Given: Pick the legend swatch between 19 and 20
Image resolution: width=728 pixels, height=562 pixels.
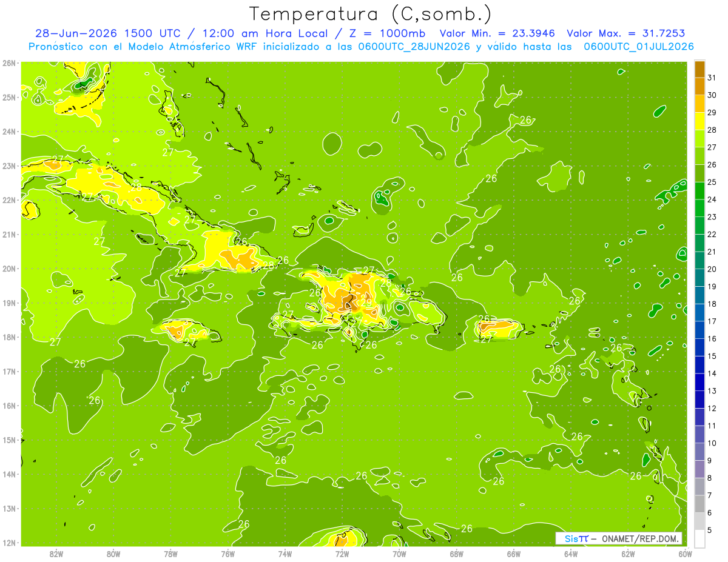Looking at the screenshot, I should [699, 278].
